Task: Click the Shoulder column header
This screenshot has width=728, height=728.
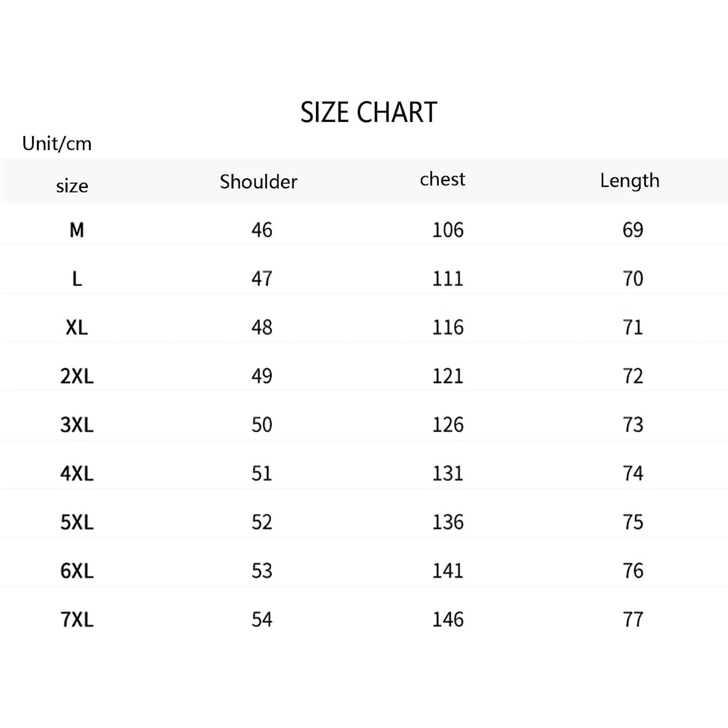Action: coord(258,182)
